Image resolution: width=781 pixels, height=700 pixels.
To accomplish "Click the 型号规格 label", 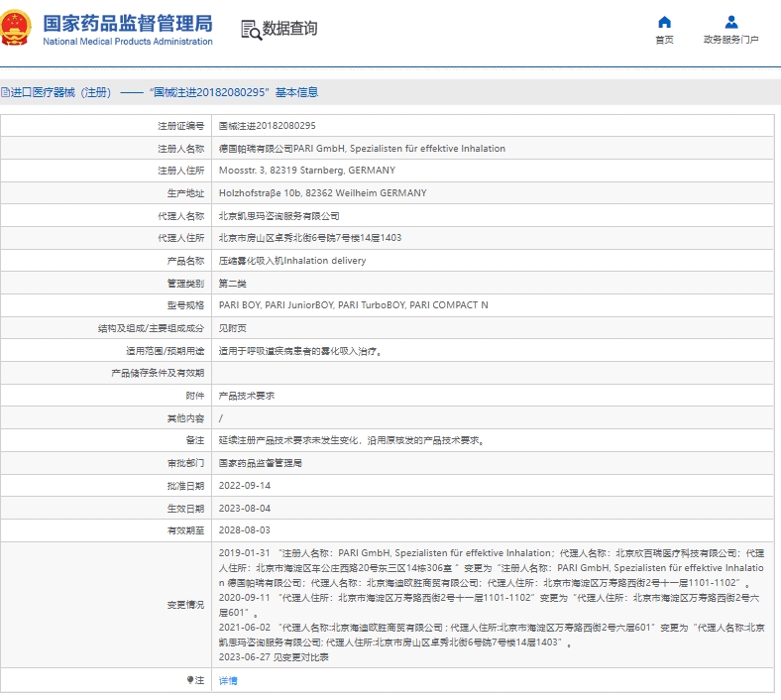I will click(185, 305).
